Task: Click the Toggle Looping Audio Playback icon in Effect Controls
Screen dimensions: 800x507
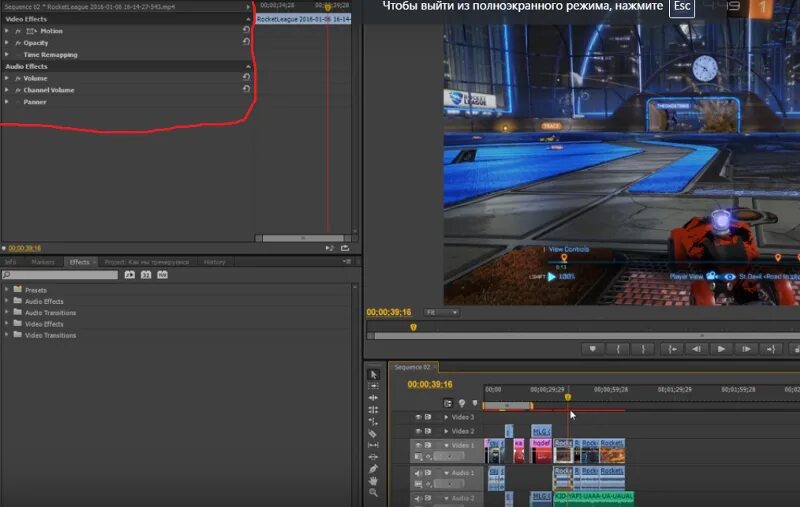Action: click(x=345, y=248)
